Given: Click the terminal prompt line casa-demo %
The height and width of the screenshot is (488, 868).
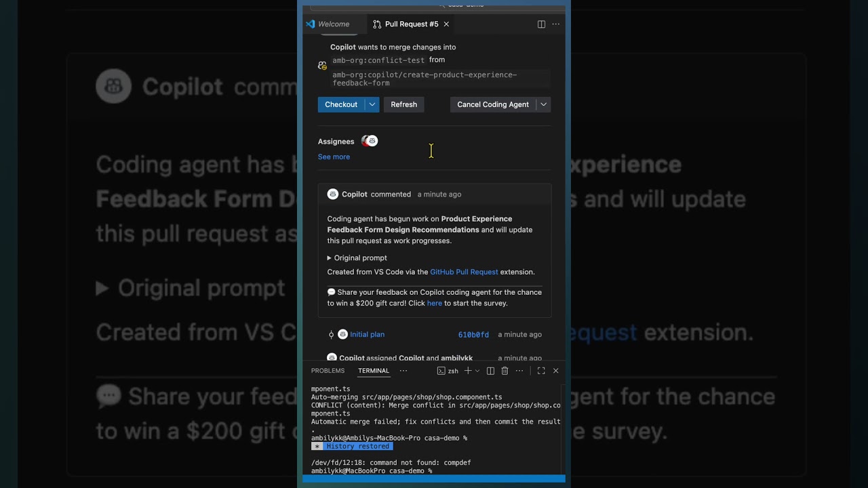Looking at the screenshot, I should coord(372,471).
